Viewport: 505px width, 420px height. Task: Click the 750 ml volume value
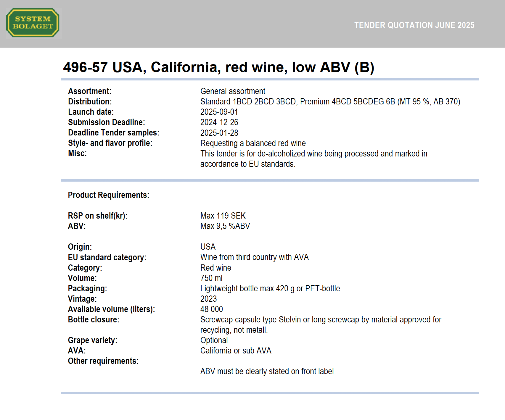211,278
